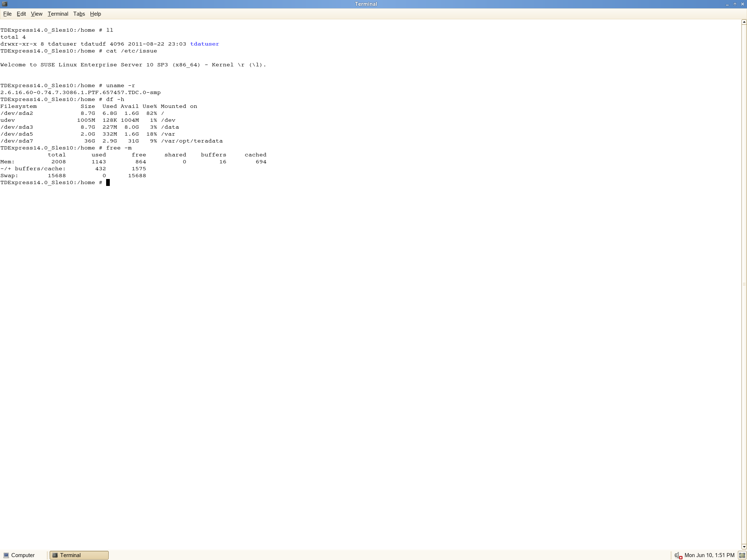
Task: Open the Terminal menu
Action: (58, 14)
